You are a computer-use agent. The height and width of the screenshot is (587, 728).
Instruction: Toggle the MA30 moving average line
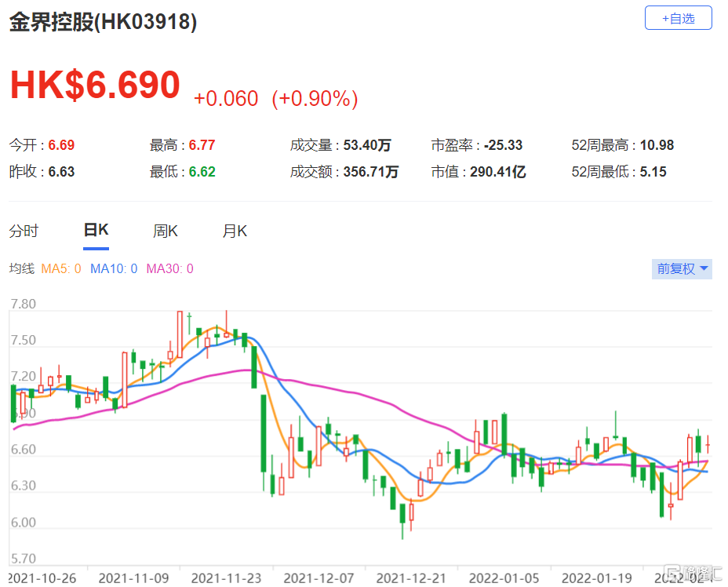pos(169,269)
